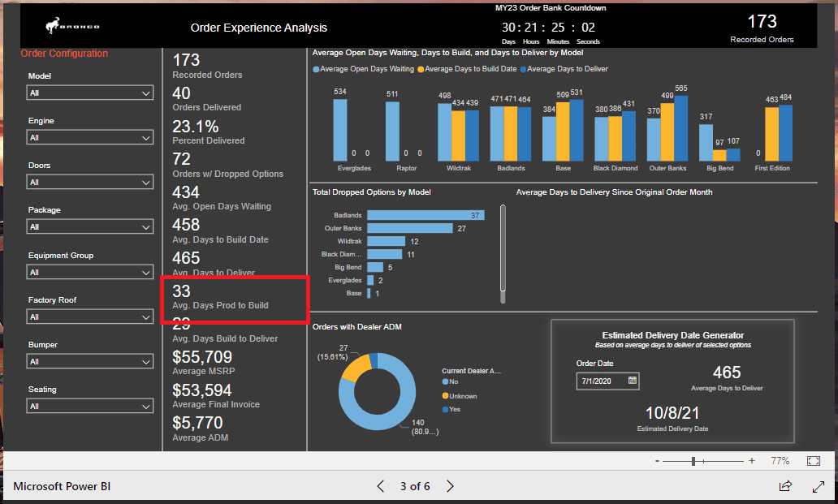This screenshot has width=838, height=504.
Task: Click the Base 509 days to build bar
Action: pyautogui.click(x=563, y=131)
